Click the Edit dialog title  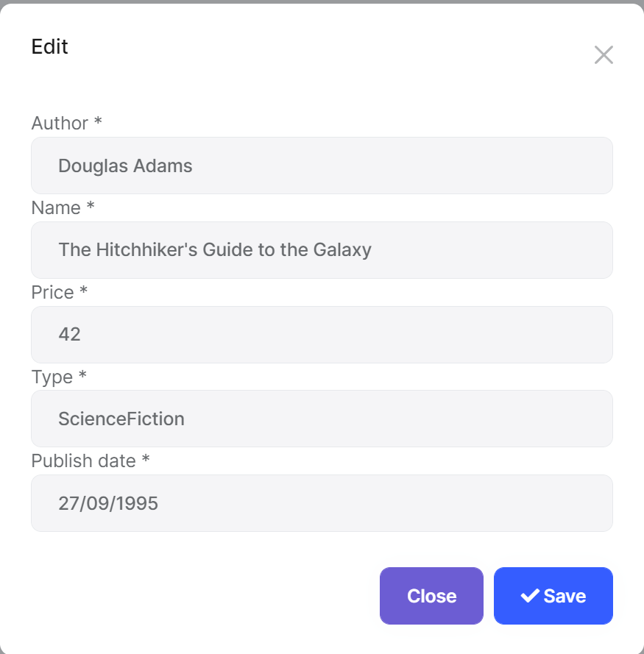pos(50,47)
